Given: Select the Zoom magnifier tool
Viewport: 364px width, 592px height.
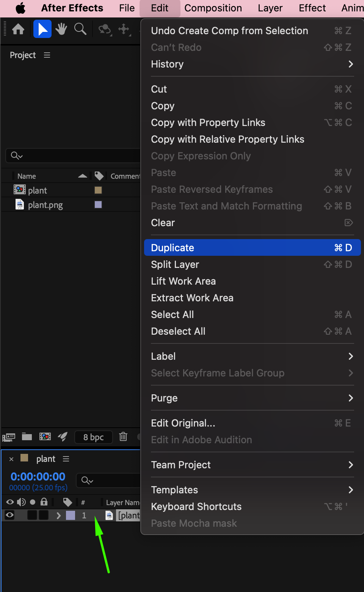Looking at the screenshot, I should coord(80,29).
